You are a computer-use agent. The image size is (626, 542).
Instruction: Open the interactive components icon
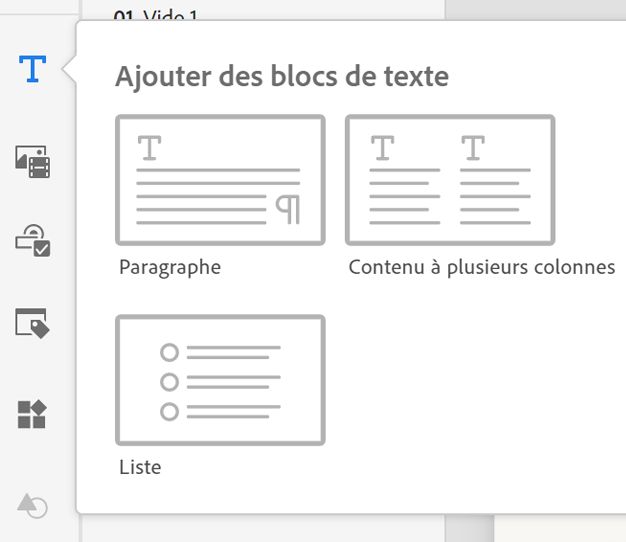pyautogui.click(x=33, y=240)
